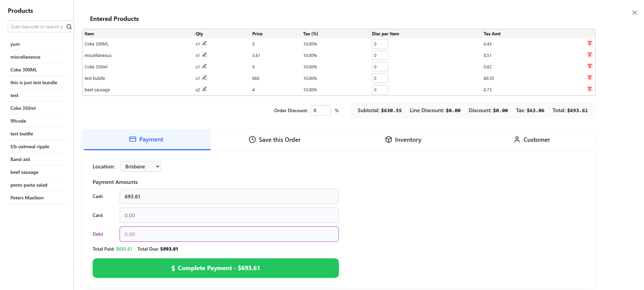Focus the Card amount field
644x290 pixels.
point(229,215)
